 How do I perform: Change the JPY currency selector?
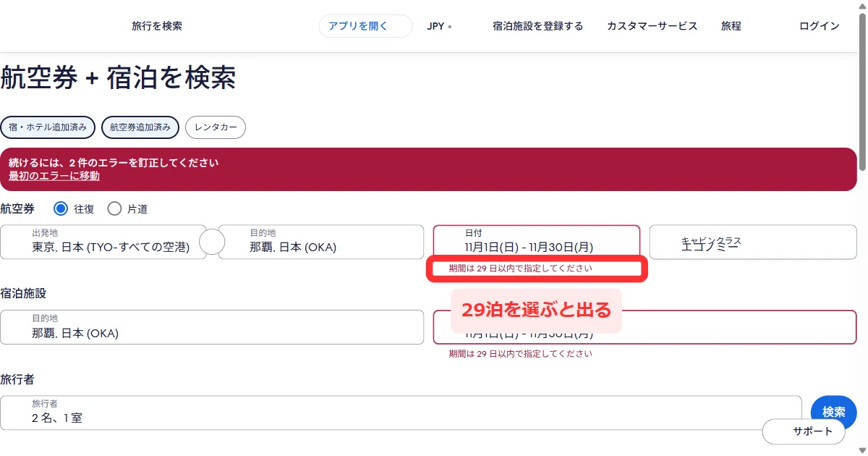[439, 26]
